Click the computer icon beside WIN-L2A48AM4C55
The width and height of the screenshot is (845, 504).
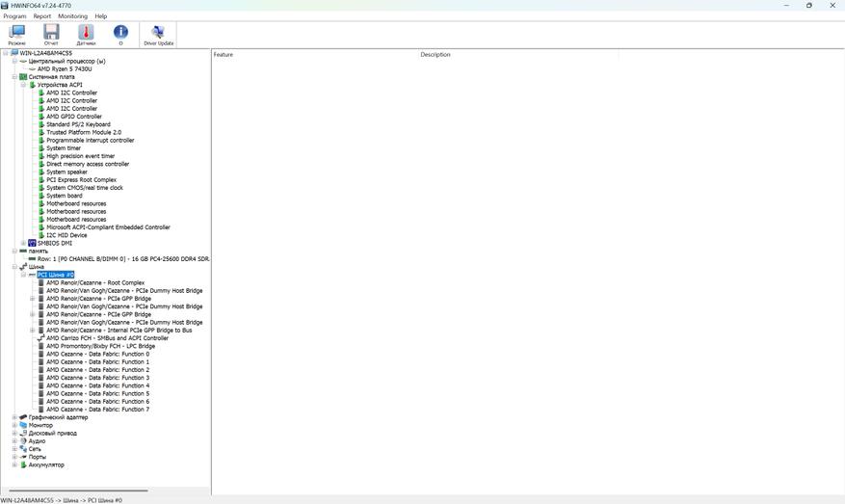[14, 53]
